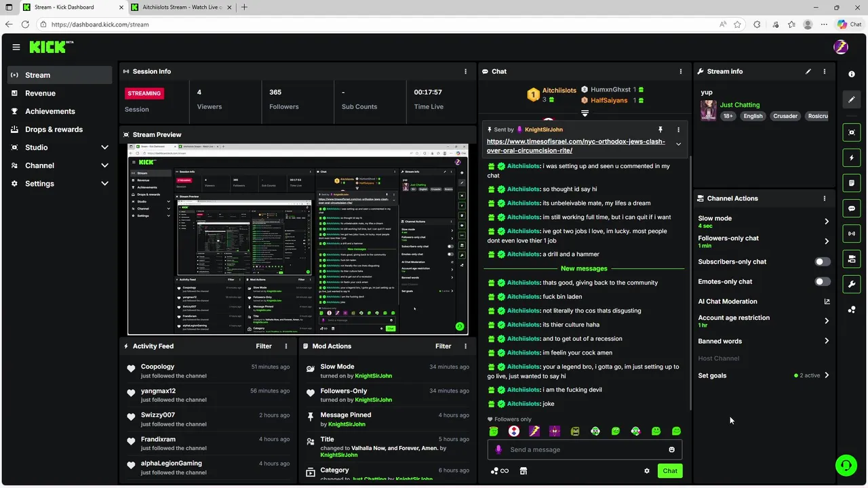Click the three-dots cluster icon in right sidebar
This screenshot has height=488, width=868.
pos(852,310)
